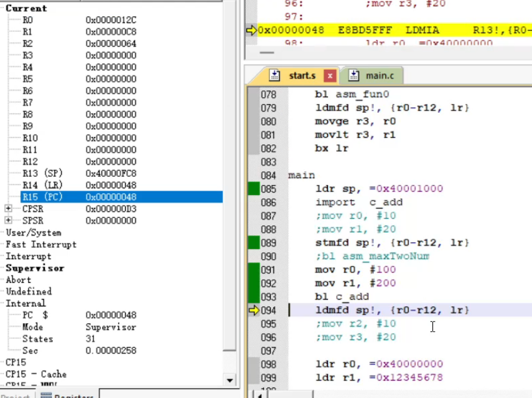Click the bl c_add instruction
This screenshot has width=532, height=398.
pyautogui.click(x=342, y=296)
